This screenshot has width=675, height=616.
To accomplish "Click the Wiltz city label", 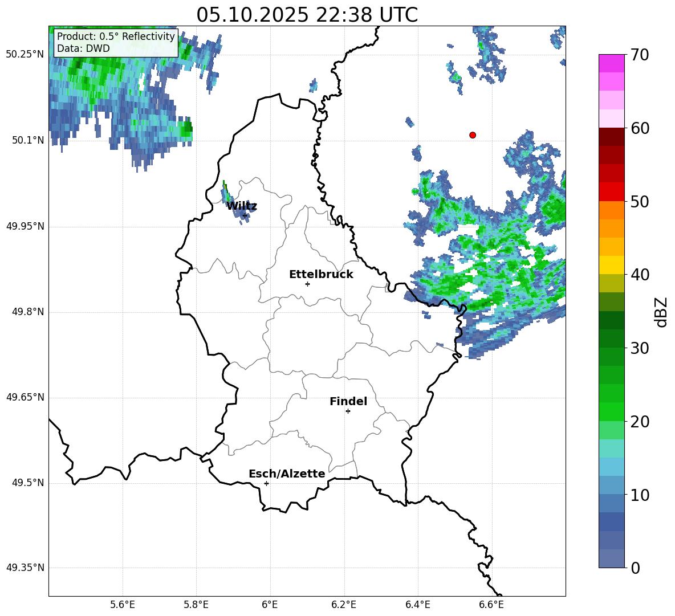I will 242,206.
